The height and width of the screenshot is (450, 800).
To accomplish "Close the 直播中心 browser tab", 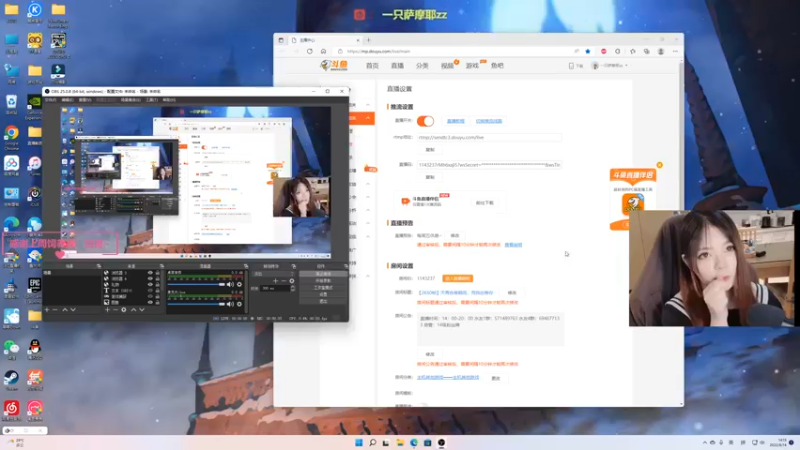I will point(358,40).
